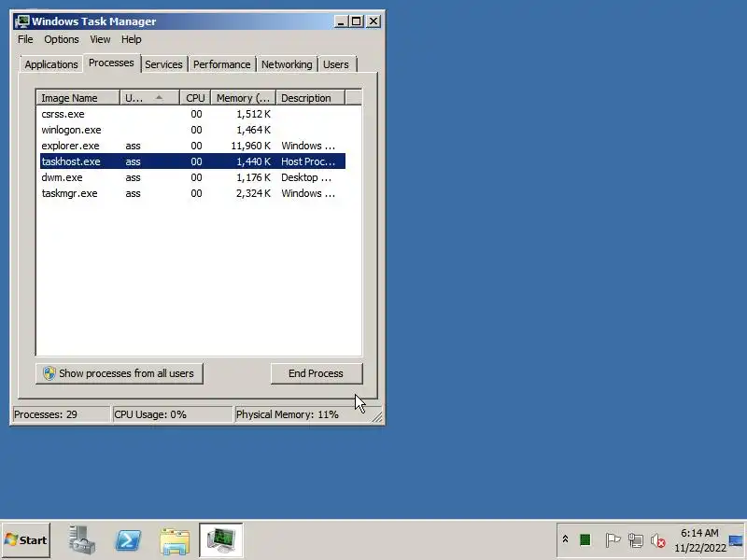Select the winlogon.exe process row
The image size is (747, 560).
click(x=192, y=130)
